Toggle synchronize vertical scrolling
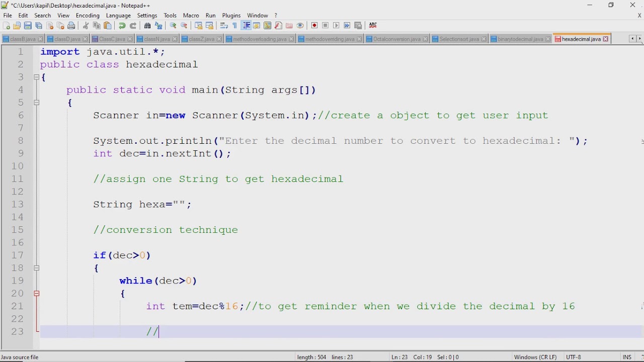644x362 pixels. [x=198, y=26]
